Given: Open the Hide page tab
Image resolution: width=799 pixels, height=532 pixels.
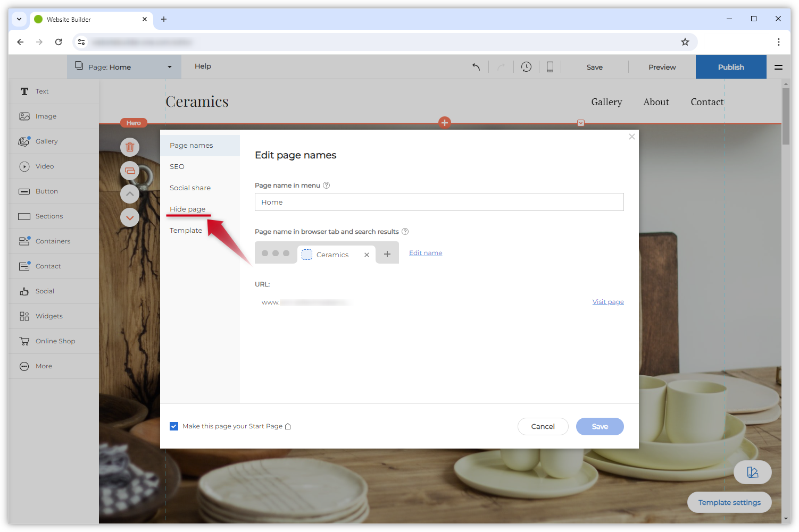Looking at the screenshot, I should tap(187, 209).
